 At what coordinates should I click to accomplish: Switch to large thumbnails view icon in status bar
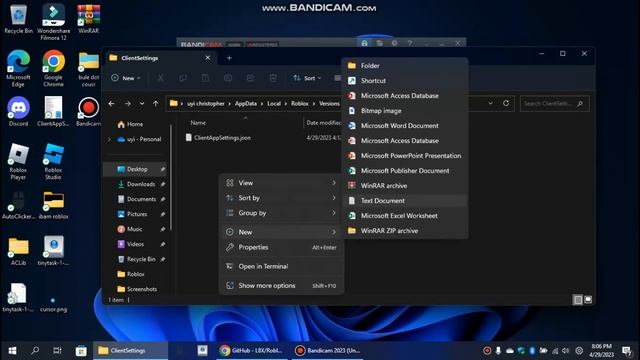588,300
